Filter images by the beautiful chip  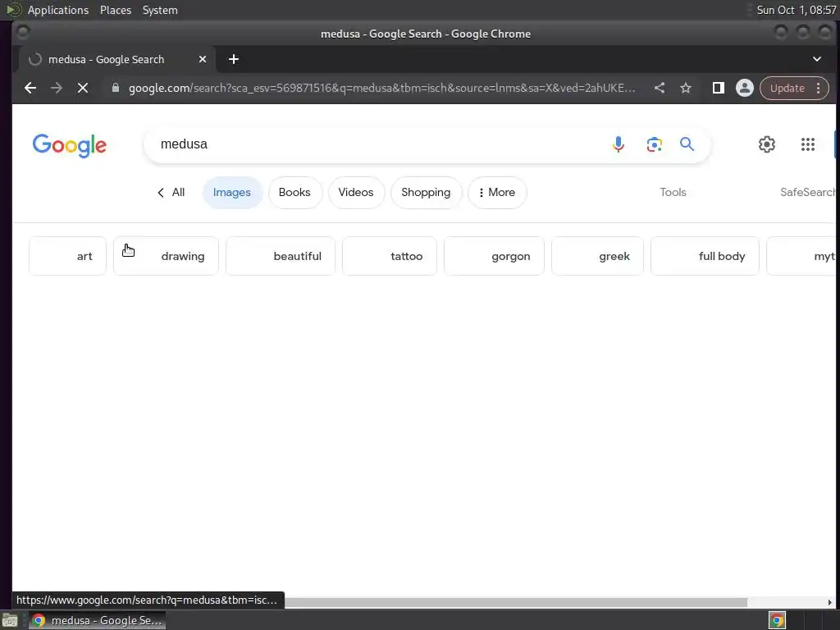[281, 256]
